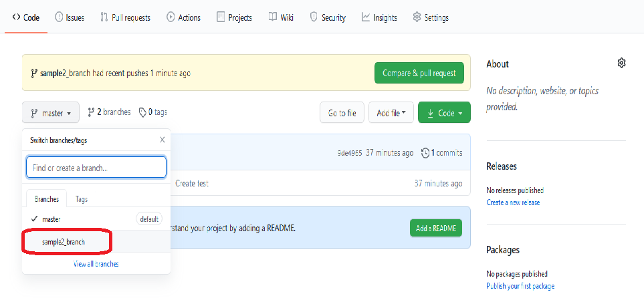Open View all branches link

pyautogui.click(x=96, y=264)
